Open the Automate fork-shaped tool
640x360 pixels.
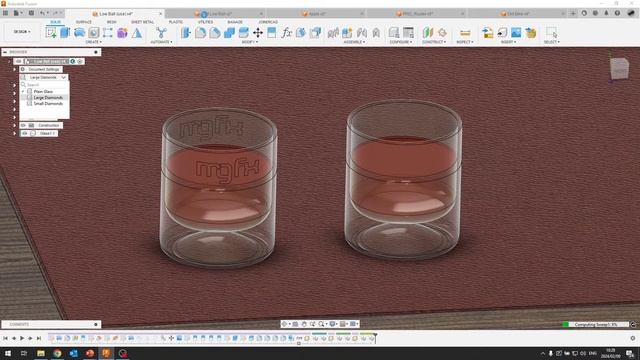161,33
